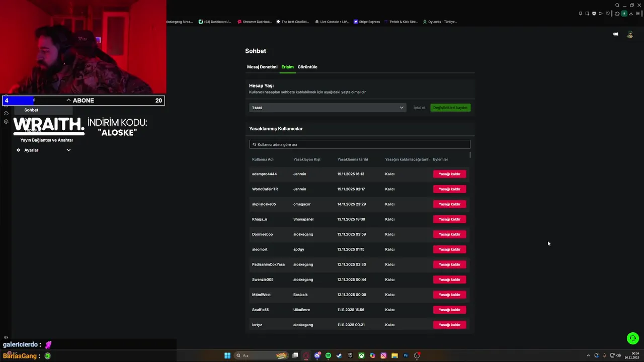This screenshot has width=644, height=362.
Task: Open Photoshop from the taskbar
Action: [x=406, y=355]
